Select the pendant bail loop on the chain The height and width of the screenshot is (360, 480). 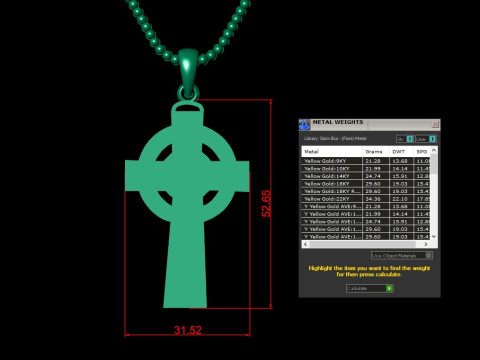tap(188, 72)
